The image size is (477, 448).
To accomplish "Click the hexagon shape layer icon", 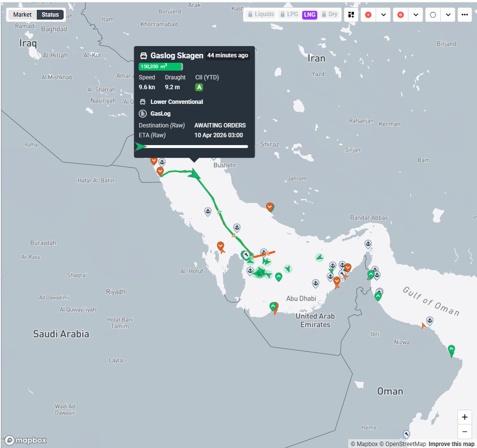I will click(x=433, y=15).
